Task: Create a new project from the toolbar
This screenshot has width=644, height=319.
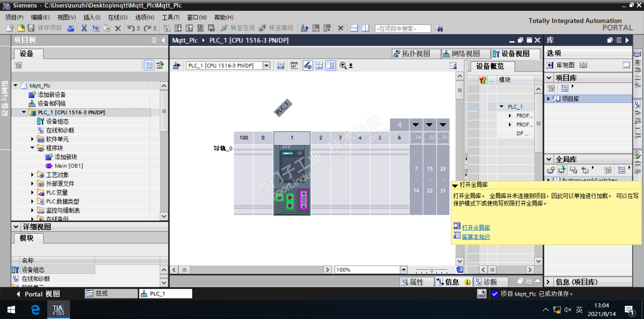Action: [x=10, y=28]
